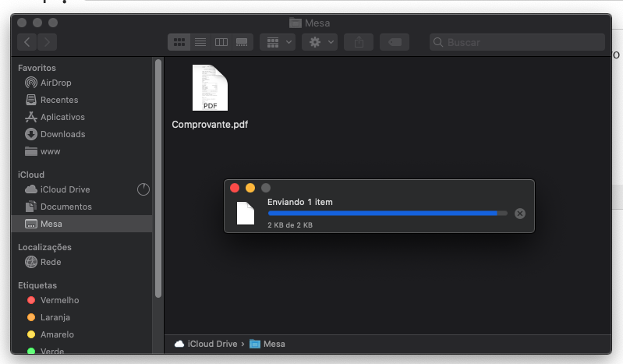Click the Favoritos section header
623x364 pixels.
pos(37,68)
